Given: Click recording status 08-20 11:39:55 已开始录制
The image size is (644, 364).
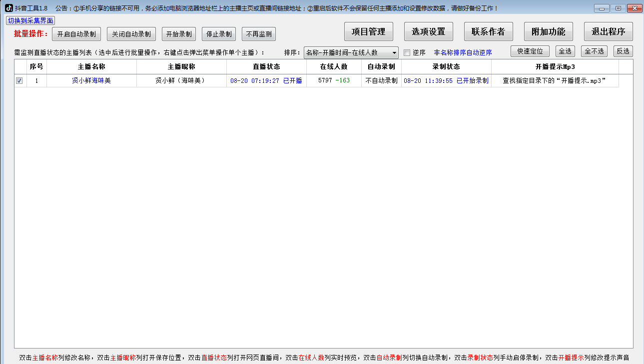Looking at the screenshot, I should tap(446, 80).
